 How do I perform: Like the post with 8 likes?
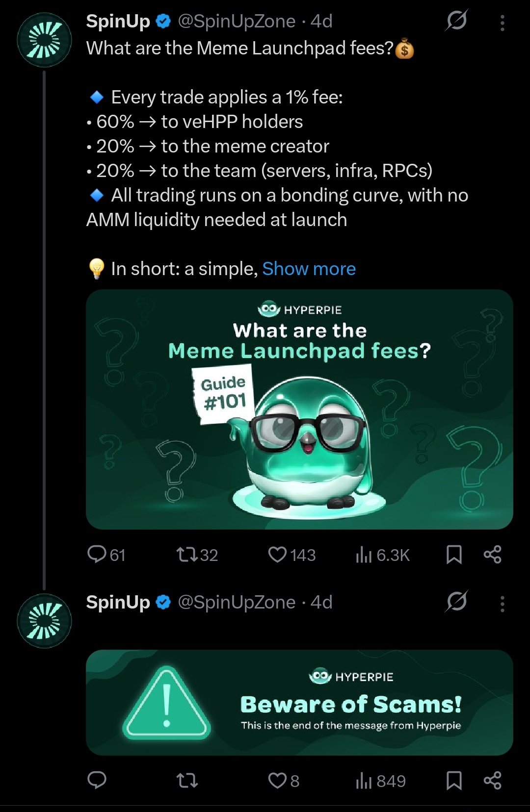(278, 780)
